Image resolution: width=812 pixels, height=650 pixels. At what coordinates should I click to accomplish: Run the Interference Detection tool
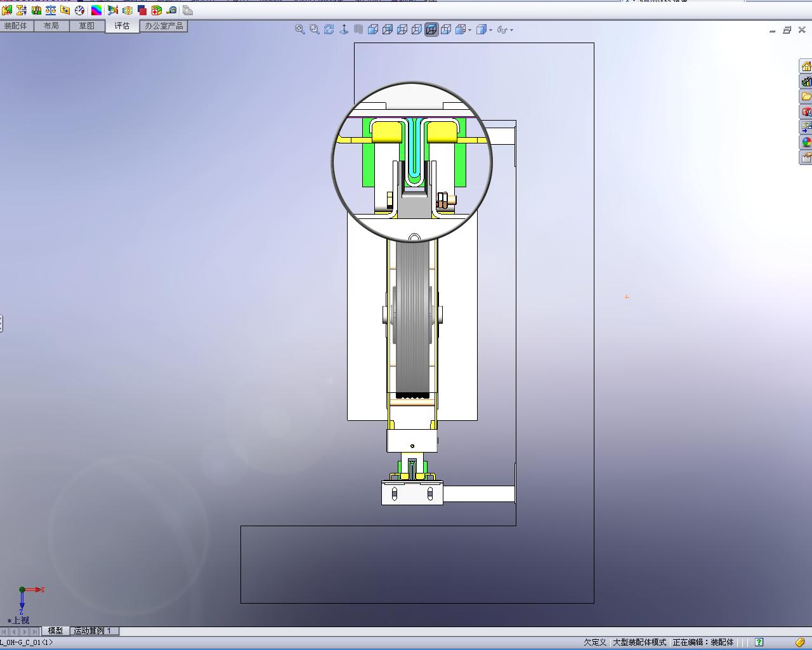pos(7,10)
